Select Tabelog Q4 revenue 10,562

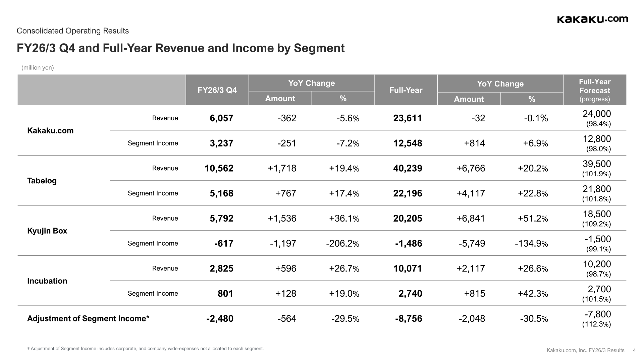pos(219,168)
